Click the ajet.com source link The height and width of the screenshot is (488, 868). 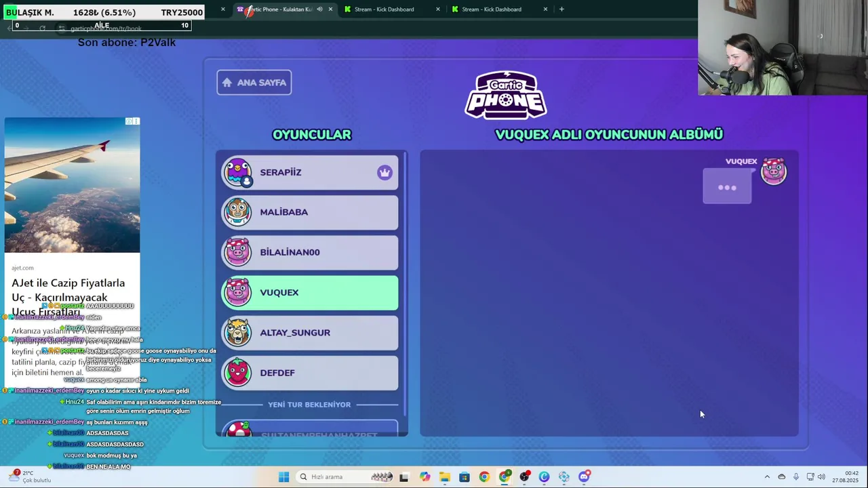tap(22, 268)
